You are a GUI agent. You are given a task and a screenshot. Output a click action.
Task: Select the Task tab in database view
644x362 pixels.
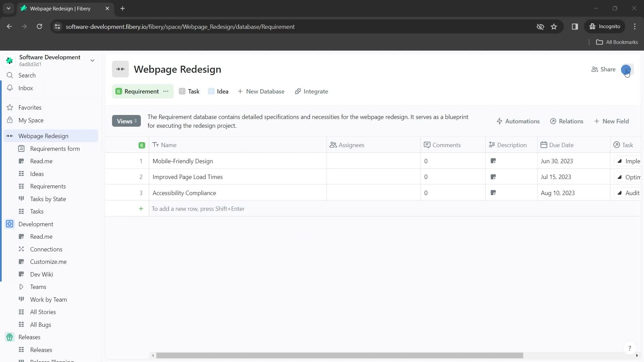[195, 92]
